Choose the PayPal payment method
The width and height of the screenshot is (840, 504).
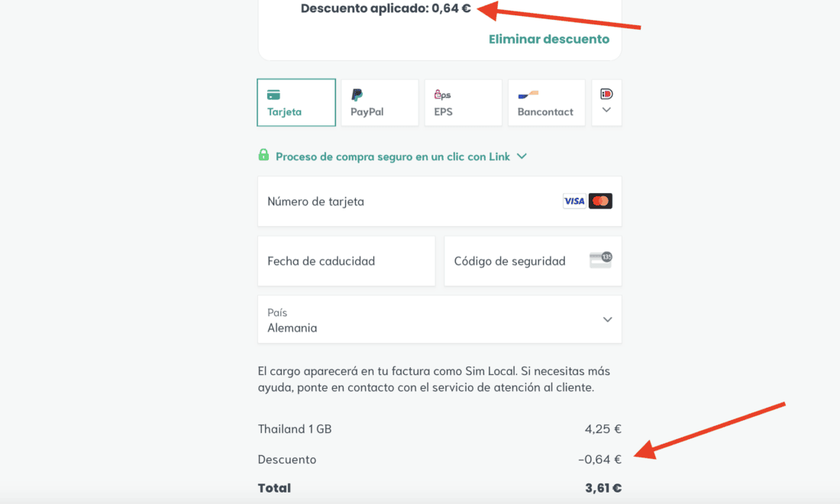[380, 102]
